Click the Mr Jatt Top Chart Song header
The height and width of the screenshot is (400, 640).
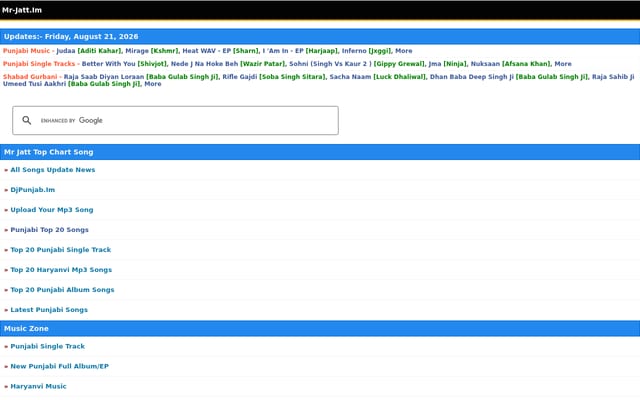(320, 152)
